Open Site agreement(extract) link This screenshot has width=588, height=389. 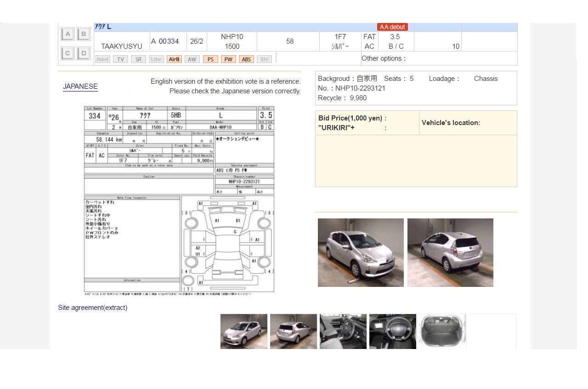[93, 308]
